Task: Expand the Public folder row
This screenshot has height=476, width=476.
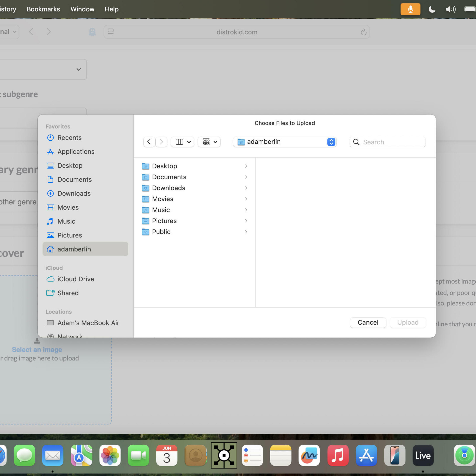Action: tap(246, 232)
